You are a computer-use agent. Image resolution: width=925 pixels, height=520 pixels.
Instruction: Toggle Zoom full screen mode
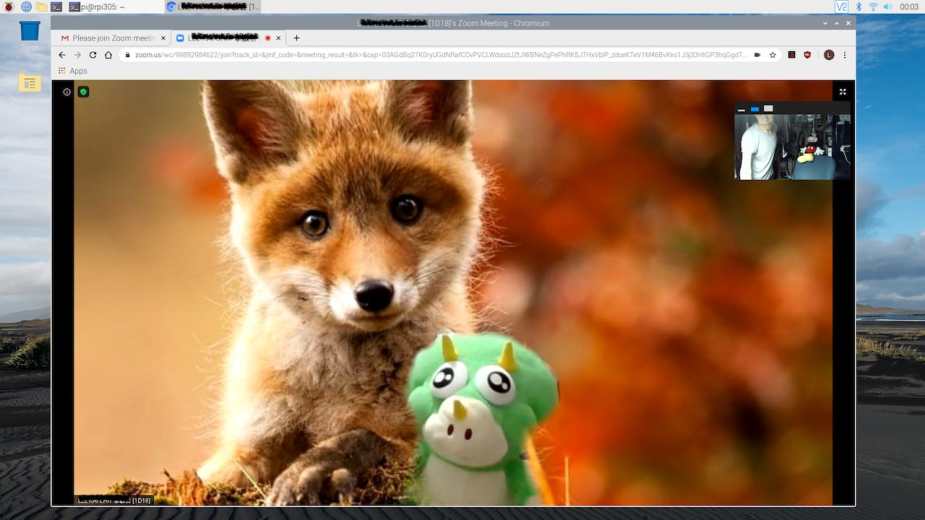click(x=842, y=92)
